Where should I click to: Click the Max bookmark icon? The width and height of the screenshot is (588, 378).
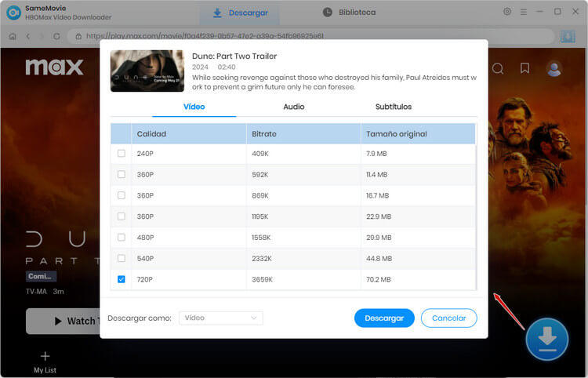pos(524,69)
